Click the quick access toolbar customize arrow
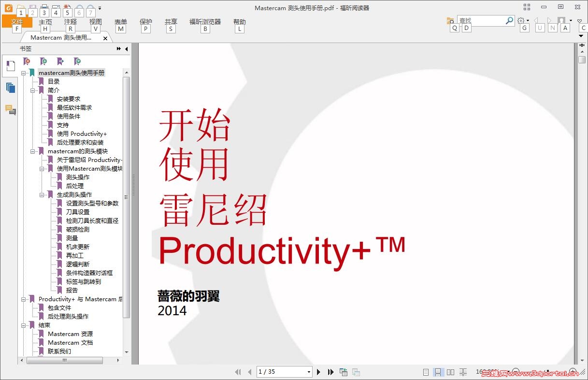Viewport: 588px width, 380px height. 100,8
